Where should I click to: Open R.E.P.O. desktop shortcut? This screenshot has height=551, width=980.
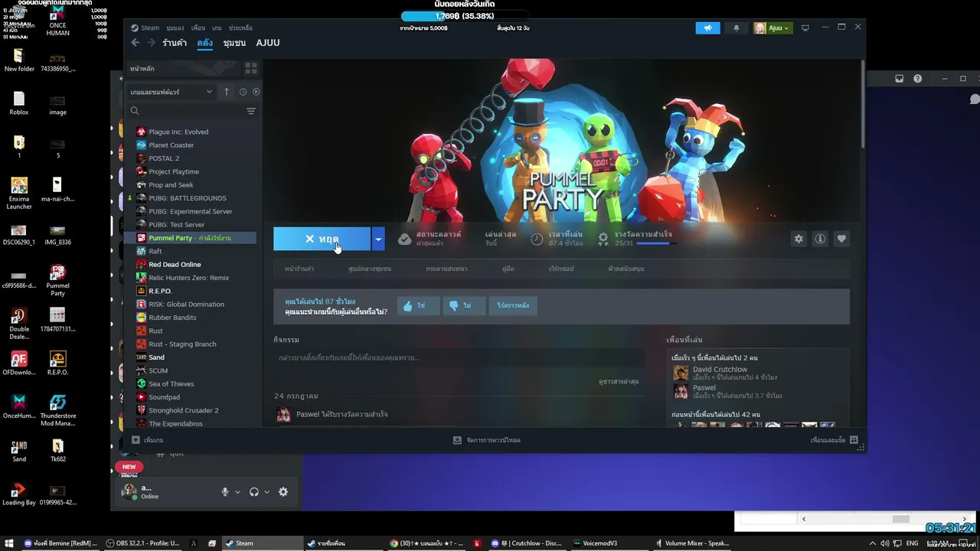tap(57, 364)
